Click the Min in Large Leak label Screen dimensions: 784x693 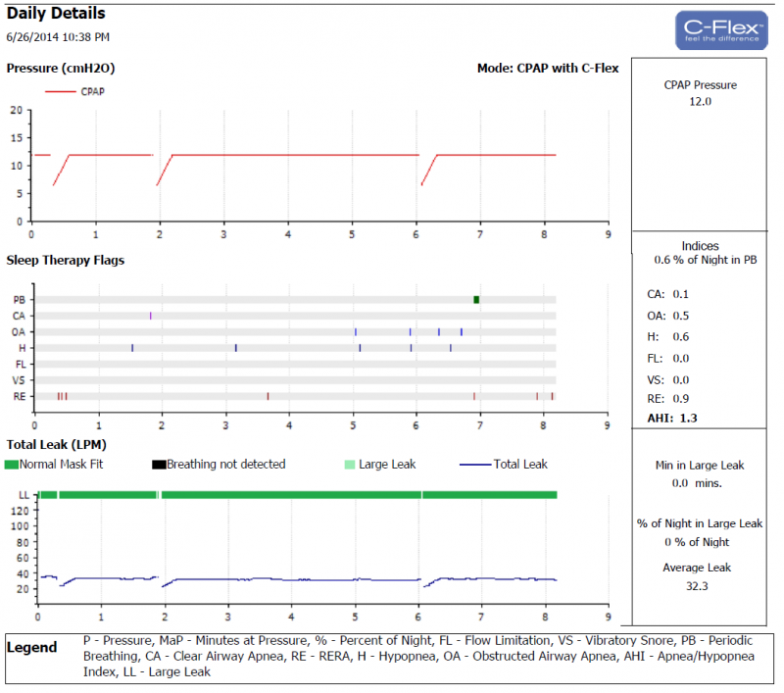point(700,467)
